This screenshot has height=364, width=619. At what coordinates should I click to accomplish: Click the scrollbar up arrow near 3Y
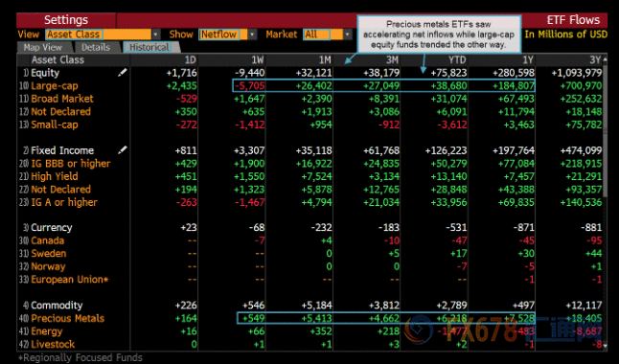click(606, 59)
